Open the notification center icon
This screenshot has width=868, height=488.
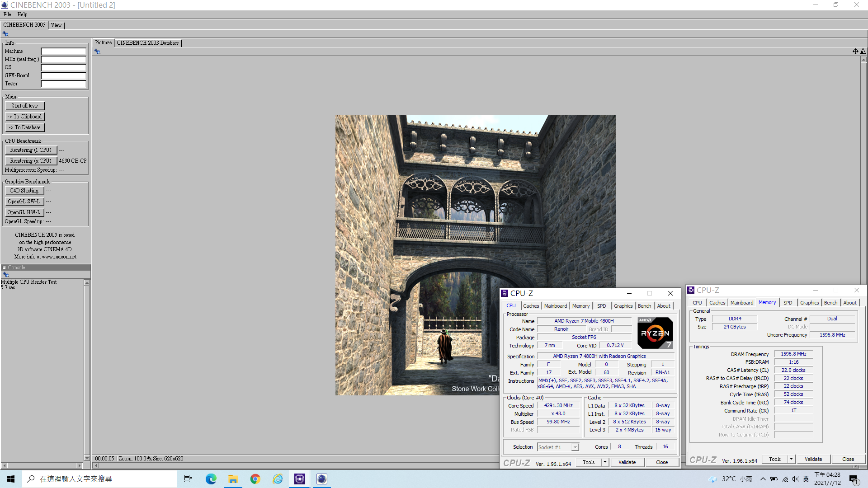pyautogui.click(x=854, y=479)
